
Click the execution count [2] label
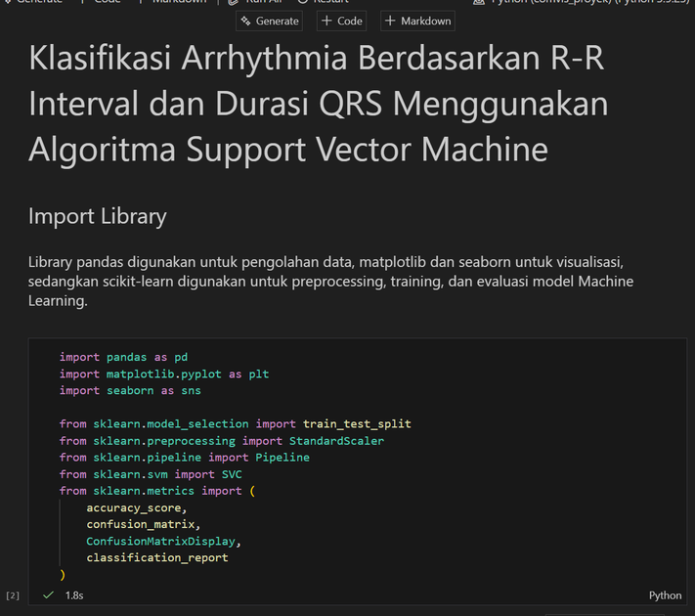coord(13,595)
